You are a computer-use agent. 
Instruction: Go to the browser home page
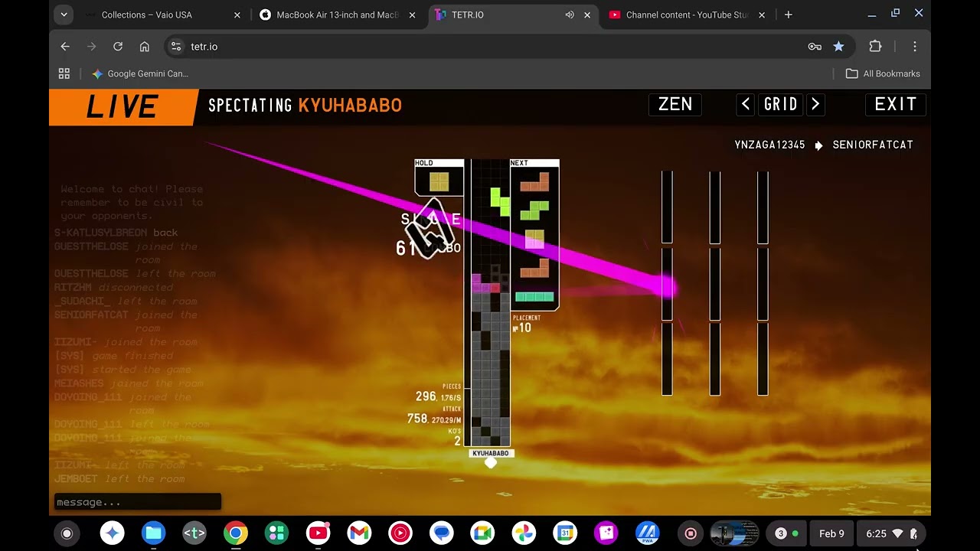click(x=144, y=47)
